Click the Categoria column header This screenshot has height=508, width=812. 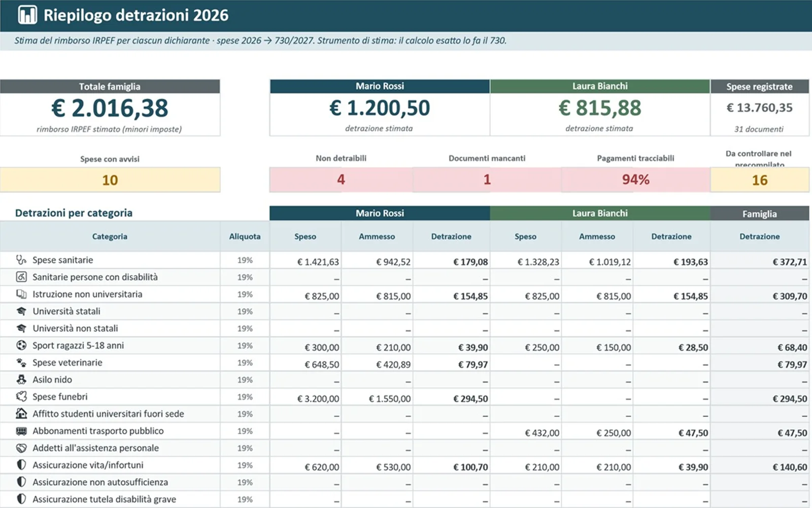click(x=110, y=236)
